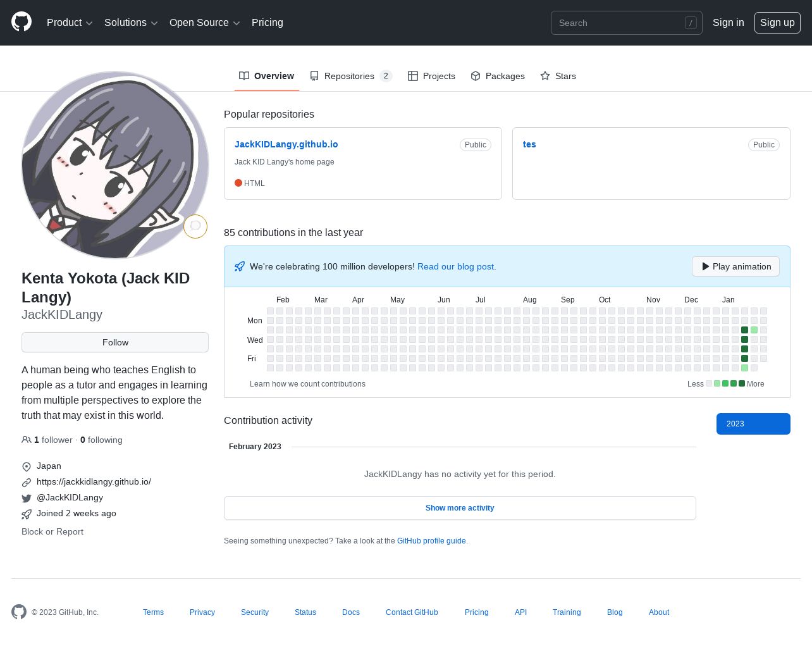812x651 pixels.
Task: Open the GitHub profile guide link
Action: point(431,541)
